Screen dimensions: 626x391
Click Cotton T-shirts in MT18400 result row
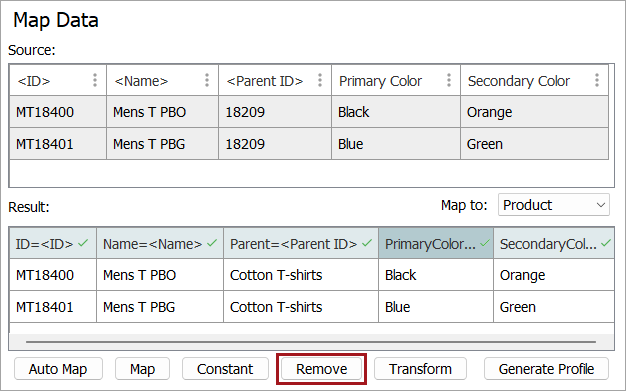coord(301,275)
